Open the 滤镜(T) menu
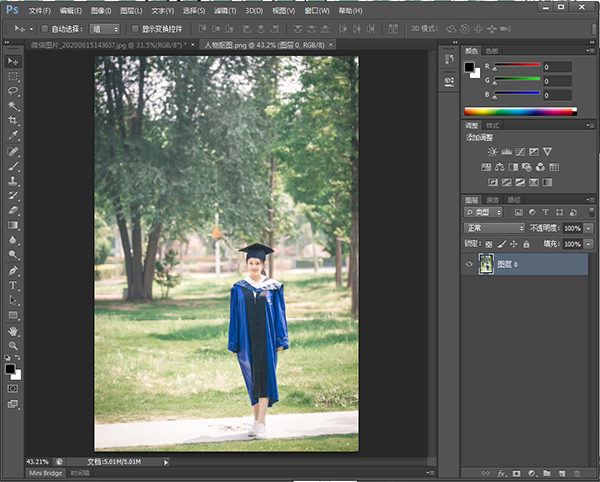This screenshot has width=600, height=482. click(x=226, y=10)
